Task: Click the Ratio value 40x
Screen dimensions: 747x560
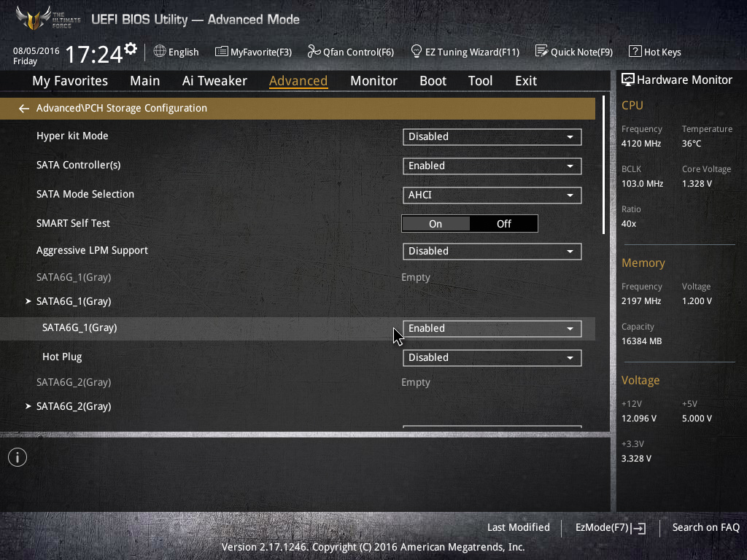Action: [x=629, y=224]
